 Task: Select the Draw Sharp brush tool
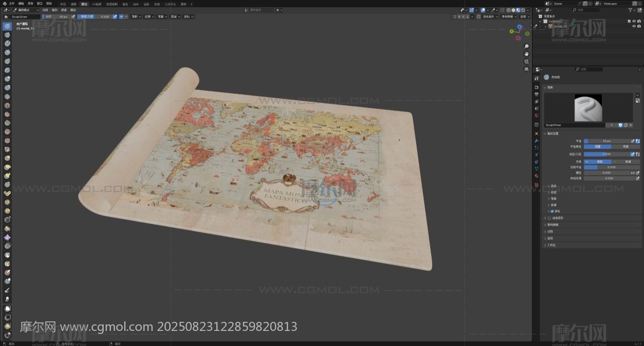pos(8,35)
